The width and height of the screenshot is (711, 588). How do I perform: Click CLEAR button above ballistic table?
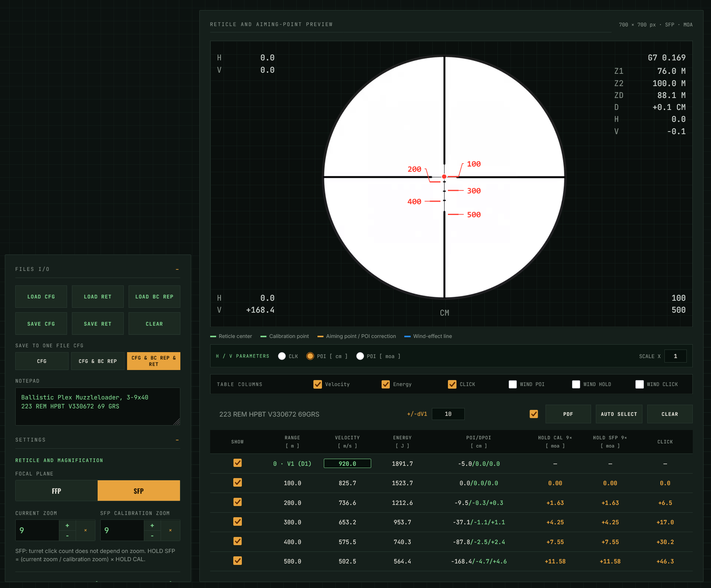pyautogui.click(x=670, y=414)
